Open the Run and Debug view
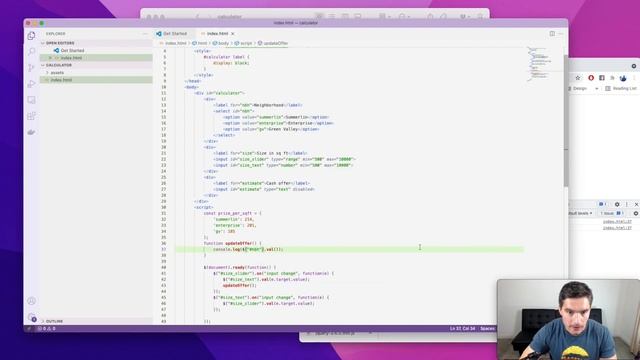The width and height of the screenshot is (640, 360). pyautogui.click(x=31, y=84)
